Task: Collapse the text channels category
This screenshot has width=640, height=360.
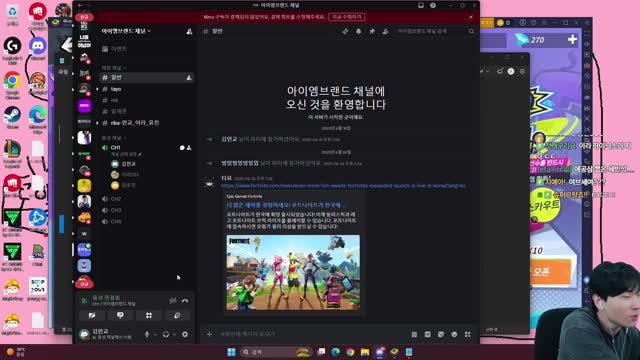Action: [113, 68]
